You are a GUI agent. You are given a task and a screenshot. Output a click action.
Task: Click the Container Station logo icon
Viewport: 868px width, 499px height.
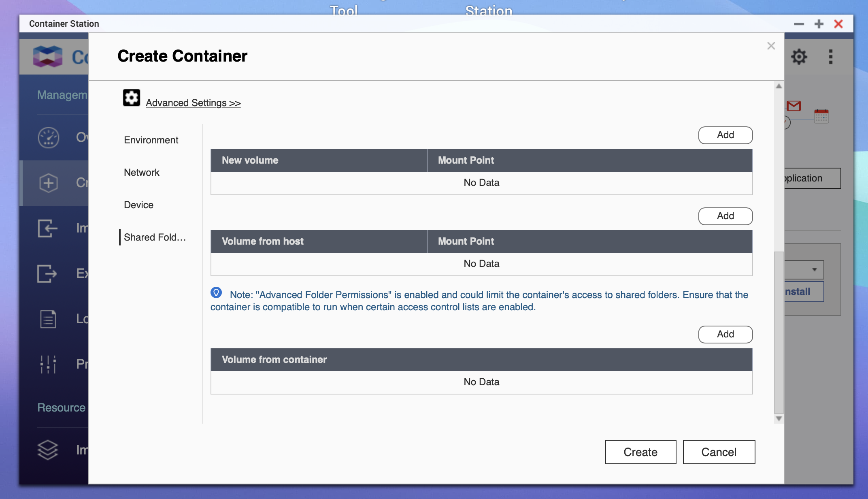48,56
